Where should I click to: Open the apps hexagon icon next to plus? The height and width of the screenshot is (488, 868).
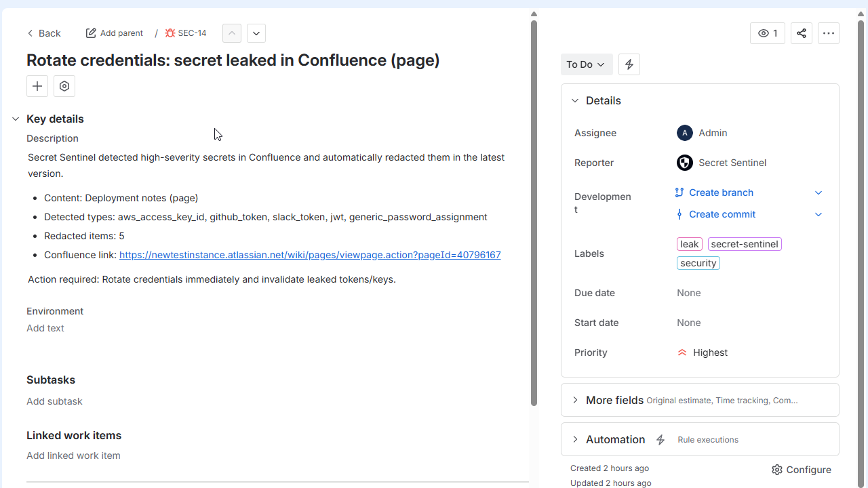64,86
